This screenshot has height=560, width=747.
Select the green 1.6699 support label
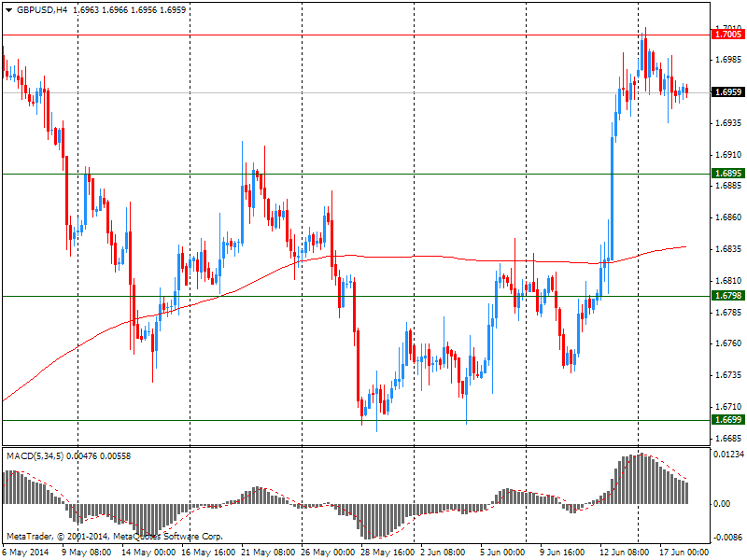coord(728,419)
